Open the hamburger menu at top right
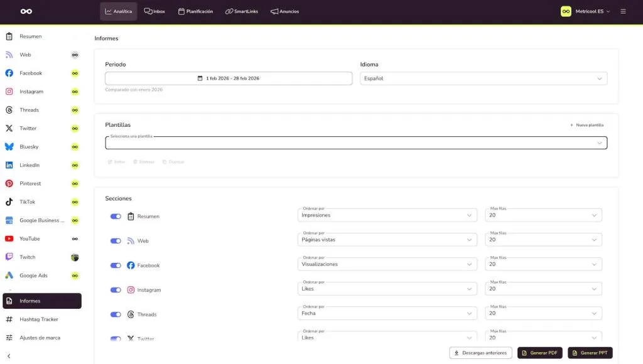Screen dimensions: 643x364 tap(623, 11)
